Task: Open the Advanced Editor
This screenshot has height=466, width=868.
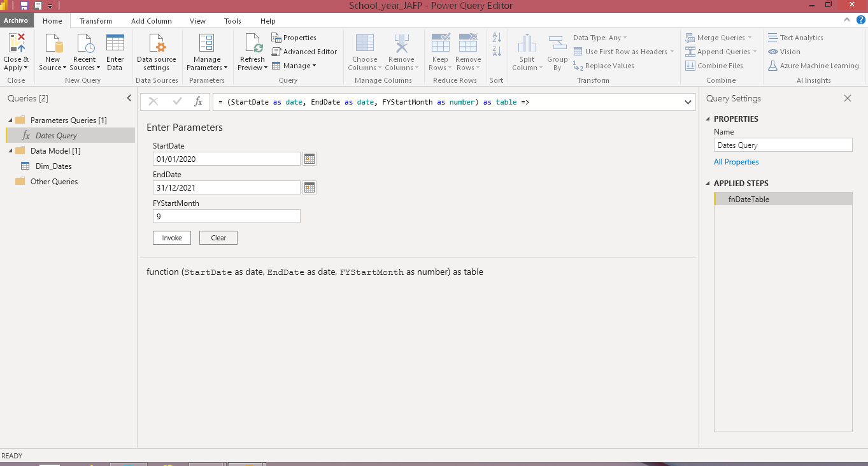Action: coord(304,52)
